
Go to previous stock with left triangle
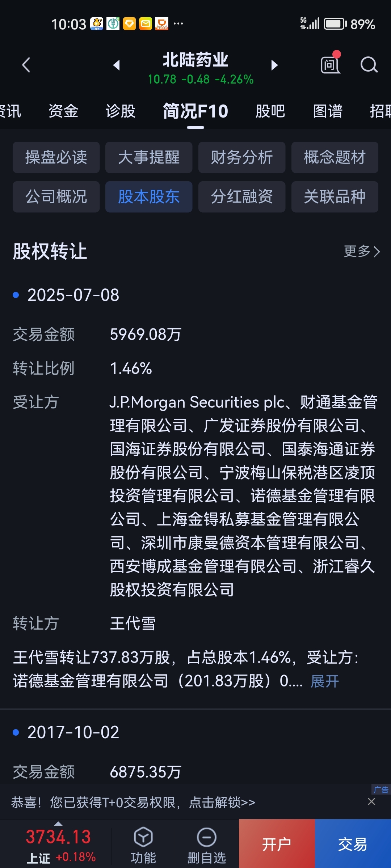pyautogui.click(x=116, y=65)
